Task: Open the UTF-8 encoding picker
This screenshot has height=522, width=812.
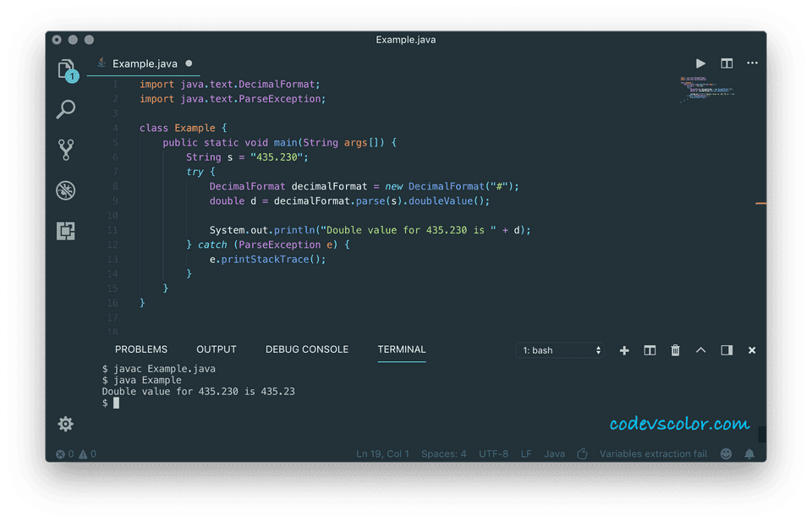Action: click(493, 453)
